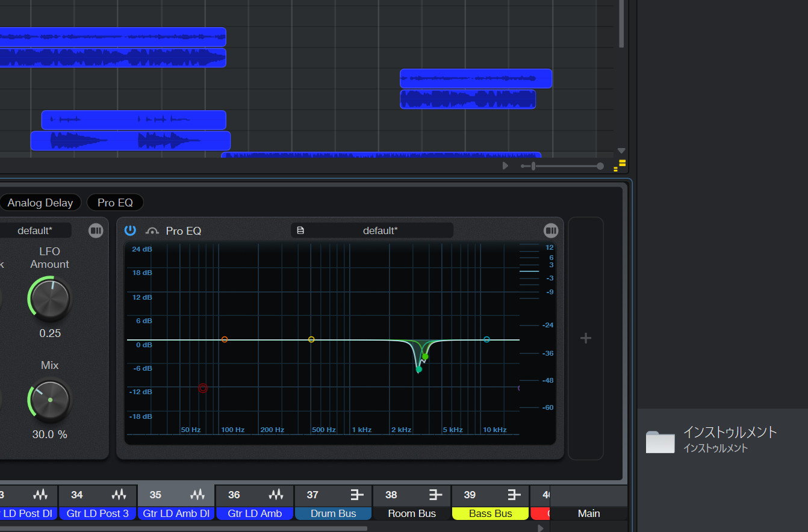Switch to the Analog Delay tab
808x532 pixels.
(40, 203)
